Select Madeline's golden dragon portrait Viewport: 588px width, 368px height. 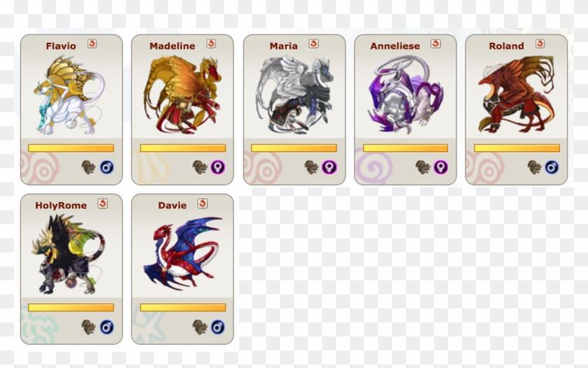183,95
